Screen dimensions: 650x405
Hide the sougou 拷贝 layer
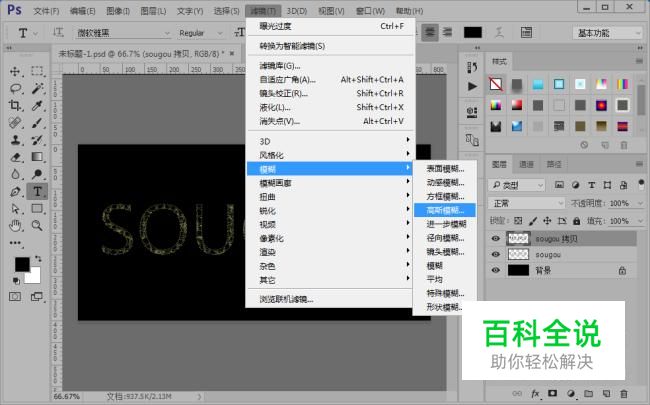click(x=495, y=238)
